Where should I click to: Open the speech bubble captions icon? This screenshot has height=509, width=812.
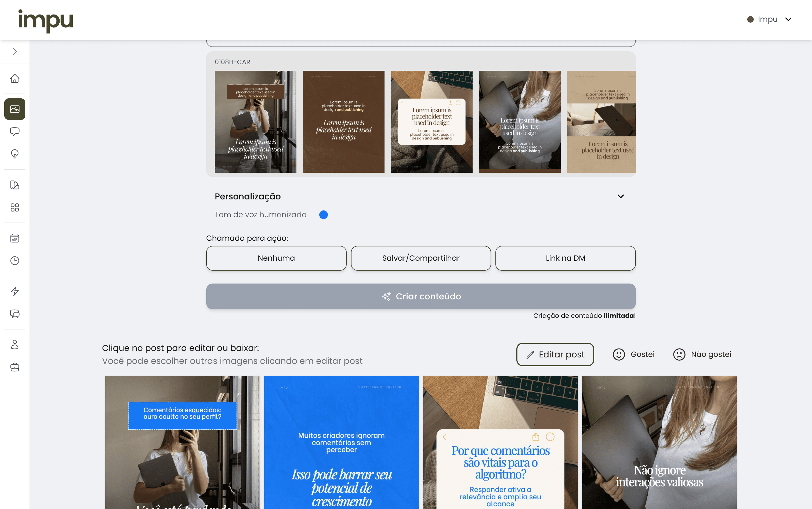pyautogui.click(x=15, y=131)
